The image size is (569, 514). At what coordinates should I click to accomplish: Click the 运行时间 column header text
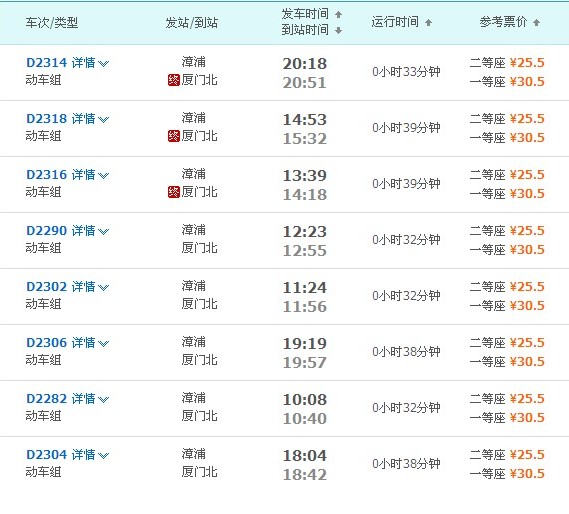[x=395, y=22]
